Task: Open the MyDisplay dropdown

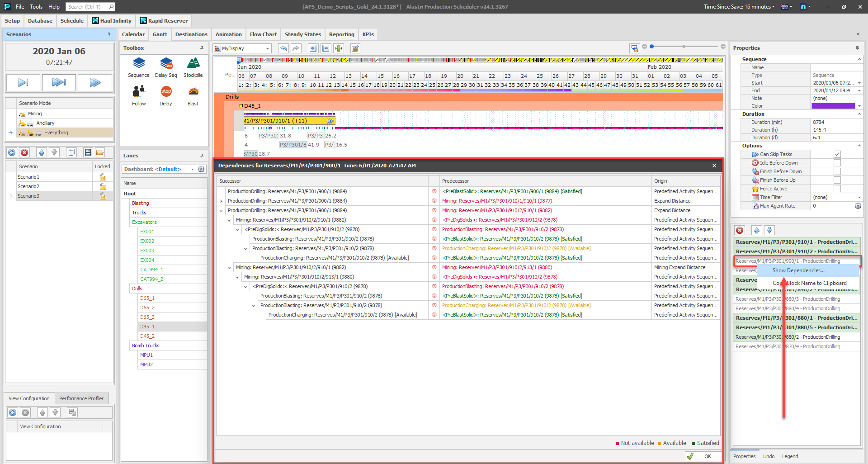Action: coord(267,48)
